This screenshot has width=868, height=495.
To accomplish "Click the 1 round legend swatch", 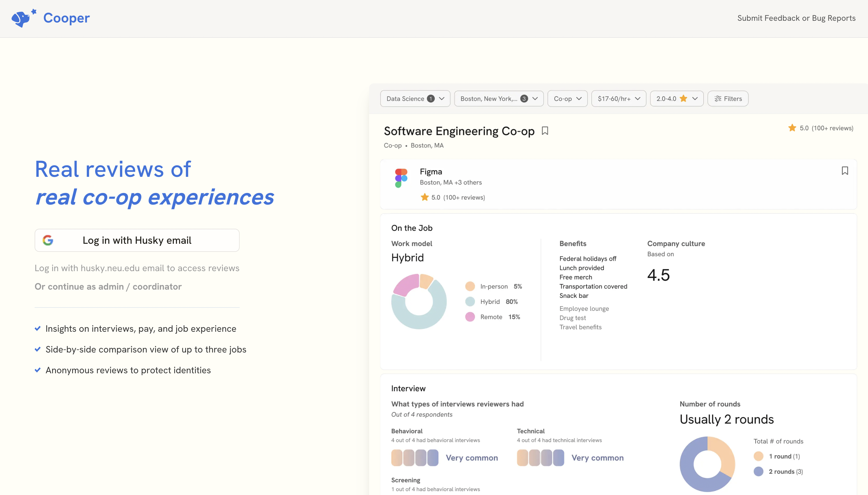I will pyautogui.click(x=759, y=456).
